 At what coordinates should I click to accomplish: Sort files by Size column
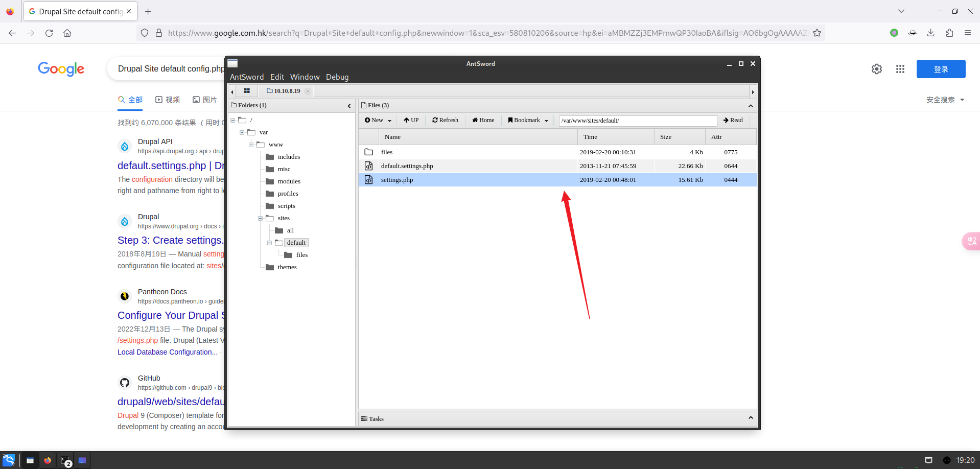(x=680, y=137)
